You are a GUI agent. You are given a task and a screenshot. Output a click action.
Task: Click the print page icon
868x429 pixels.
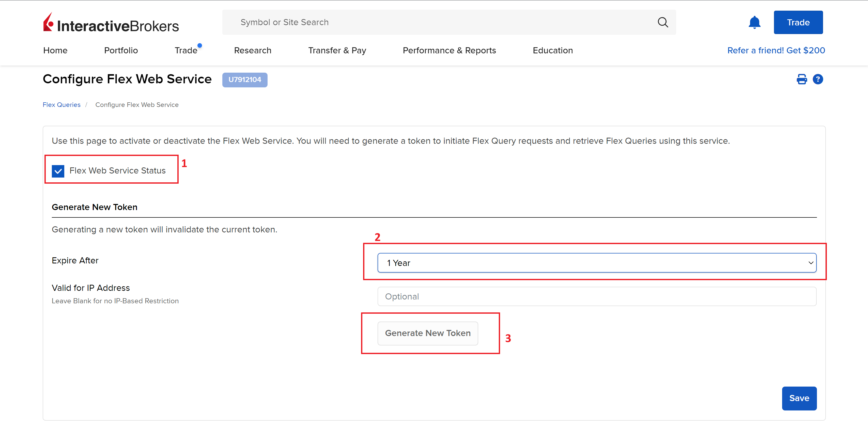[x=802, y=79]
